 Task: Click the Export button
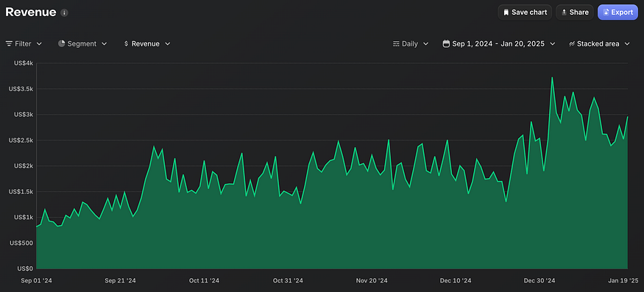click(618, 13)
